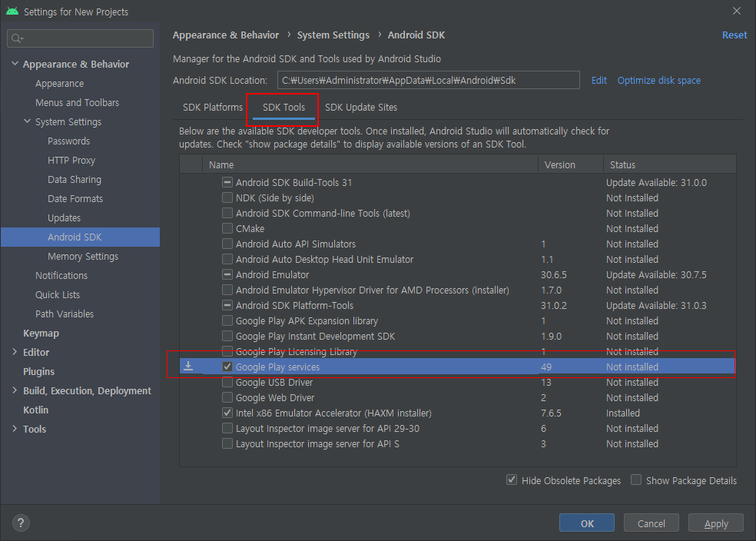Click Optimize disk space link
The image size is (756, 541).
(658, 81)
